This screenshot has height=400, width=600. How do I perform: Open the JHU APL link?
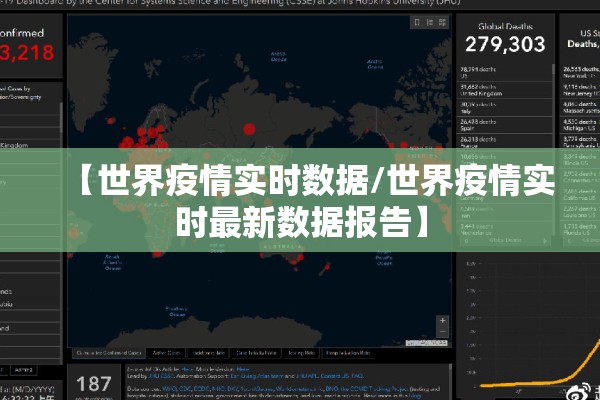click(x=308, y=376)
